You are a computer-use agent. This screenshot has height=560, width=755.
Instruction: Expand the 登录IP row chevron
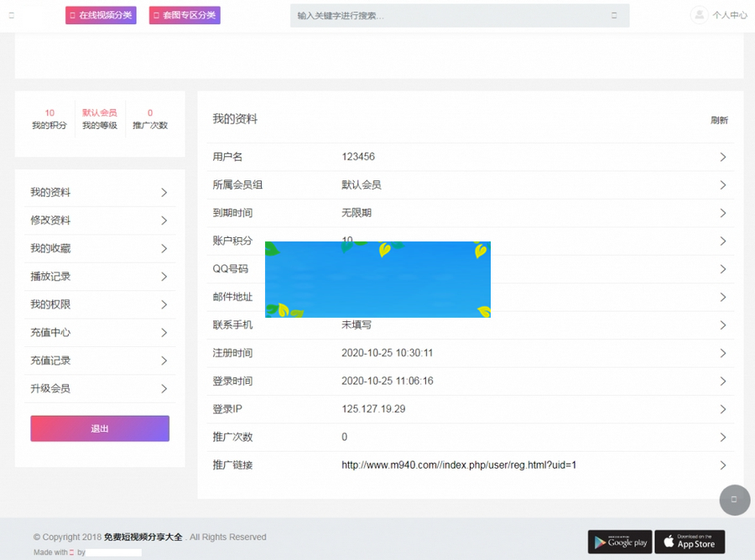click(x=722, y=408)
